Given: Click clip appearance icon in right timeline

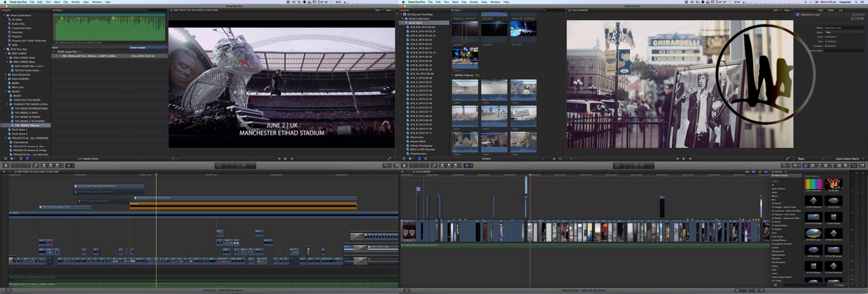Looking at the screenshot, I should click(762, 290).
